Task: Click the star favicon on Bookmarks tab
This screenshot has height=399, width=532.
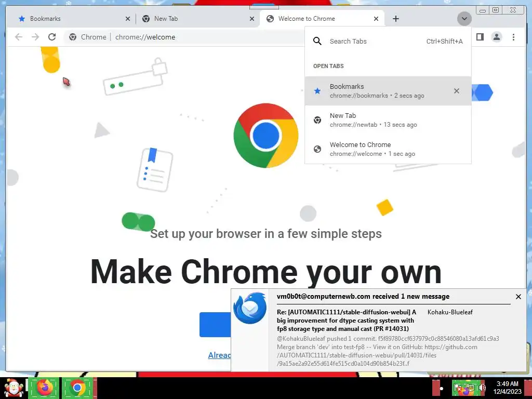Action: point(22,19)
